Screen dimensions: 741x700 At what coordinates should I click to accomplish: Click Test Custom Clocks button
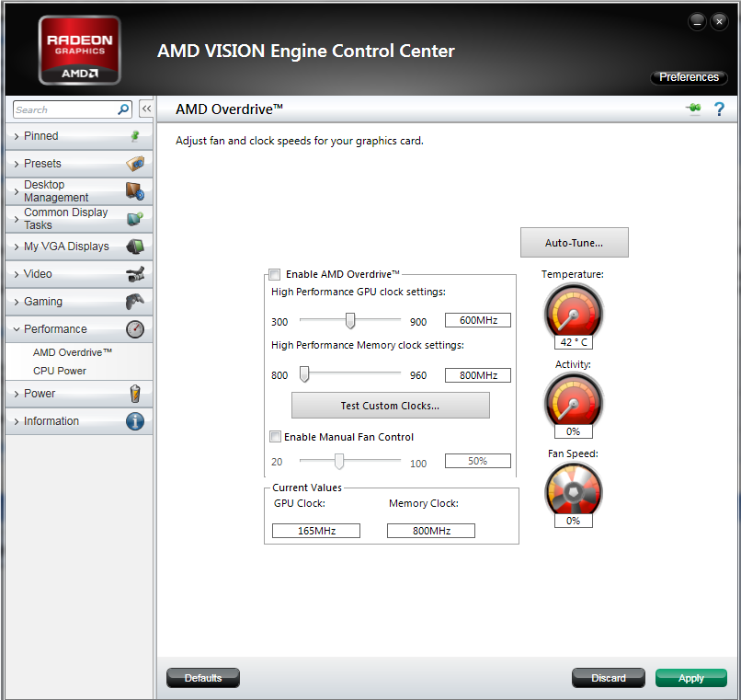click(391, 406)
